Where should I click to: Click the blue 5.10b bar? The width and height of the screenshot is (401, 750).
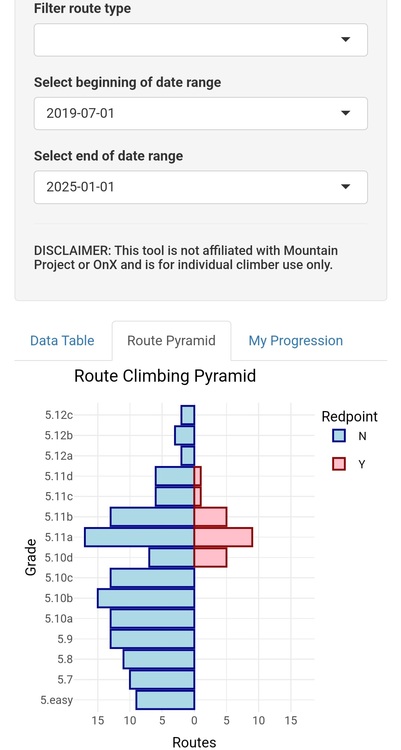coord(146,598)
